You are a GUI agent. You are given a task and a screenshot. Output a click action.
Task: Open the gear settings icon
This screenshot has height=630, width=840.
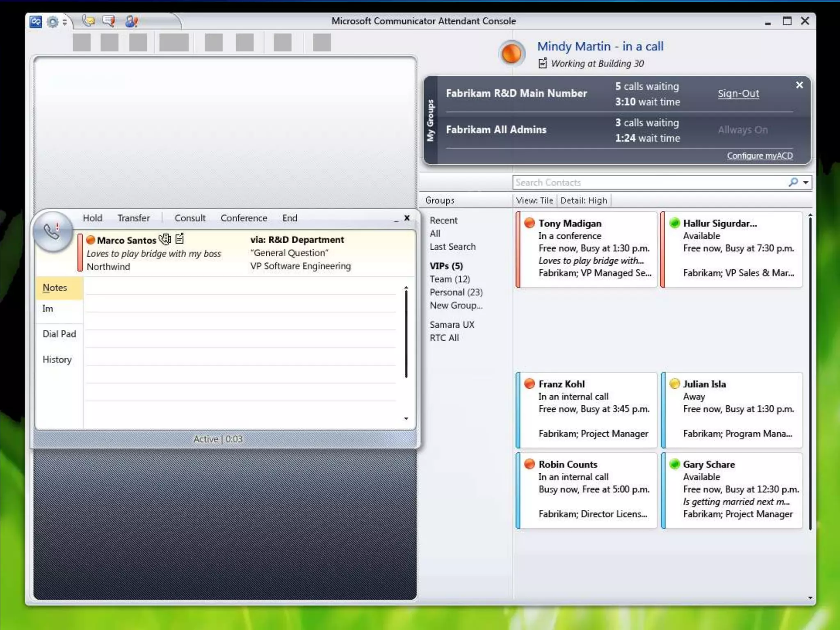pos(52,21)
